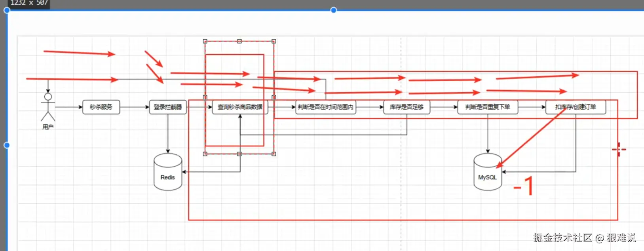Grab the blue top-center capture handle
This screenshot has height=251, width=644.
pos(334,10)
